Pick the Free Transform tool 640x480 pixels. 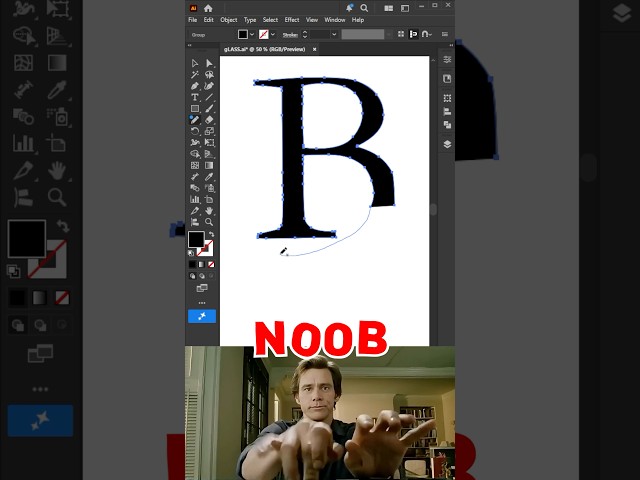[209, 142]
